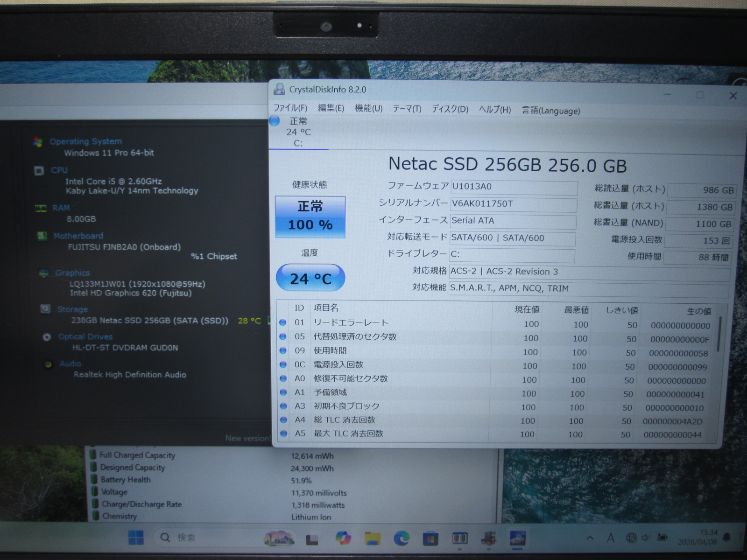Open the ファイル(F) menu
Viewport: 747px width, 560px height.
coord(290,108)
